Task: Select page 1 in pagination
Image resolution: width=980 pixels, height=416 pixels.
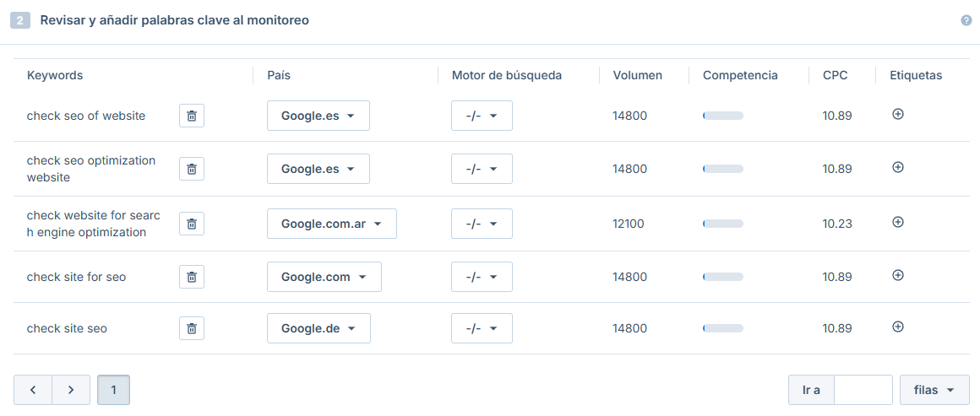Action: tap(114, 390)
